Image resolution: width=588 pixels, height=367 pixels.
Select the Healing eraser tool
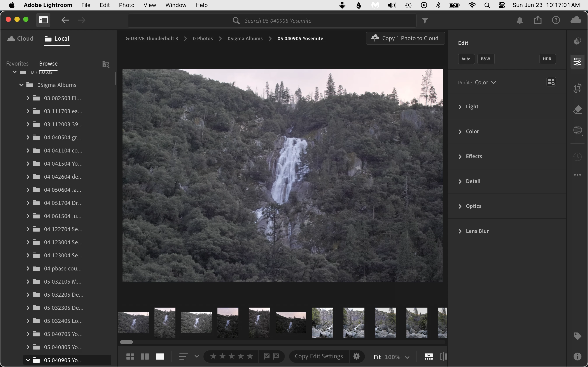[x=577, y=110]
